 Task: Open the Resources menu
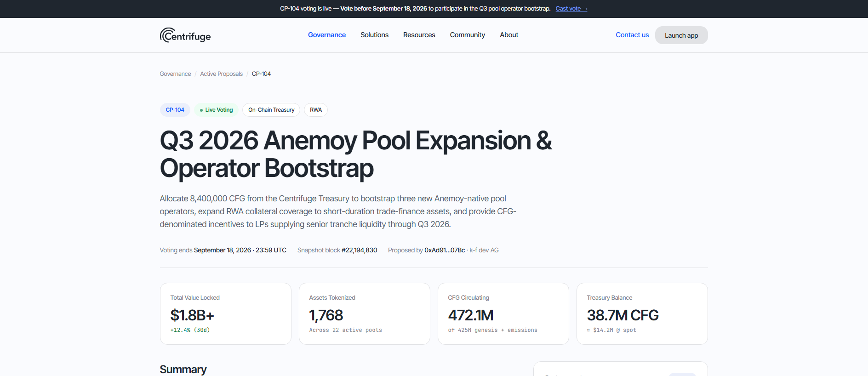pyautogui.click(x=419, y=35)
